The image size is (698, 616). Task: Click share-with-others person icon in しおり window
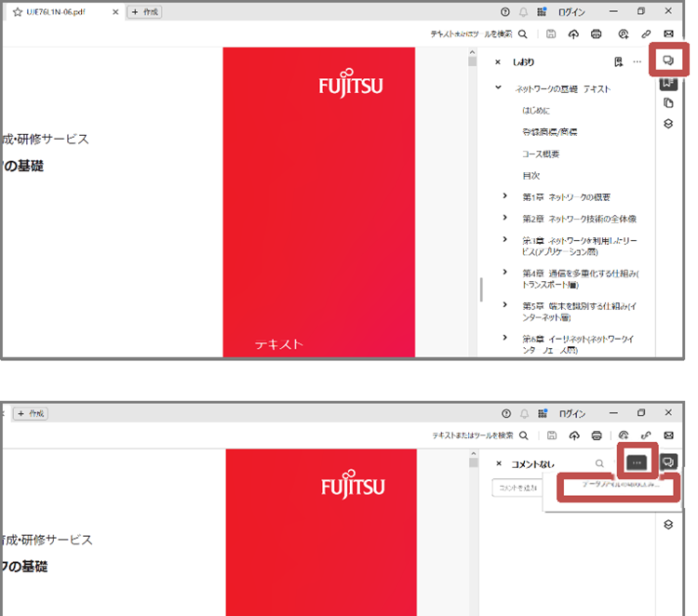[x=624, y=33]
